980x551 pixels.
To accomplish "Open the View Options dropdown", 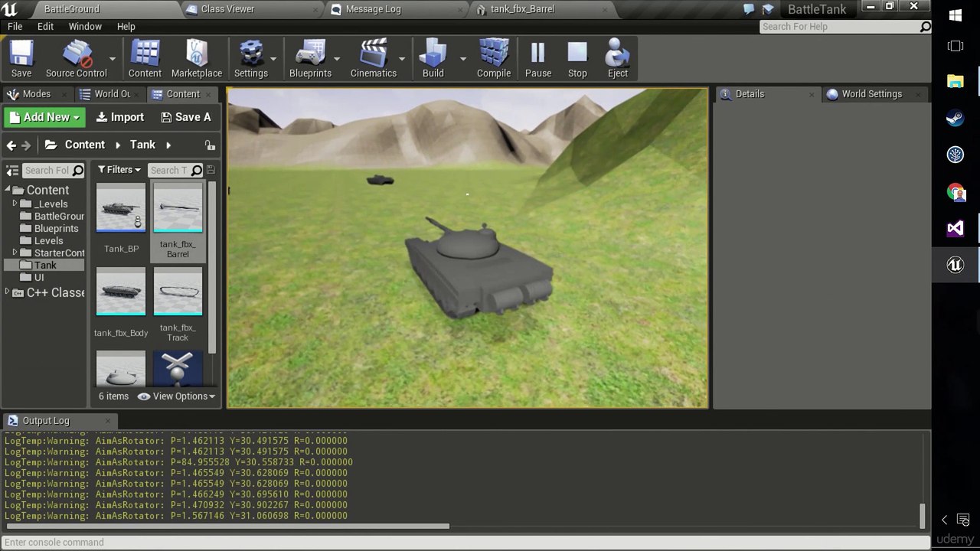I will pyautogui.click(x=176, y=396).
